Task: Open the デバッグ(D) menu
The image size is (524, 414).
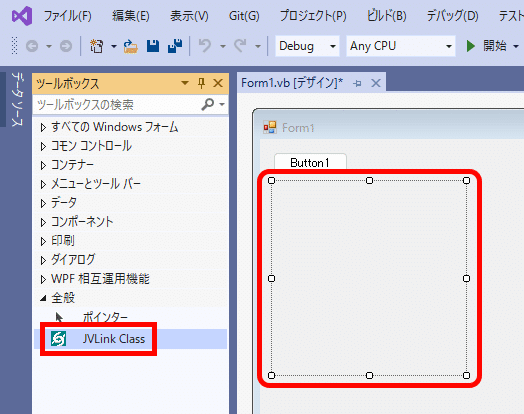Action: click(x=452, y=16)
